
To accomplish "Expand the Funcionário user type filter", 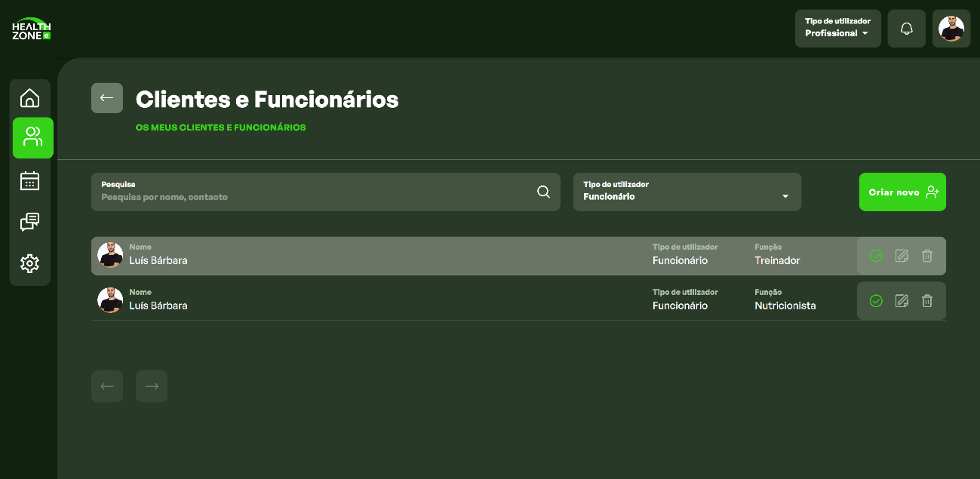I will (x=687, y=192).
